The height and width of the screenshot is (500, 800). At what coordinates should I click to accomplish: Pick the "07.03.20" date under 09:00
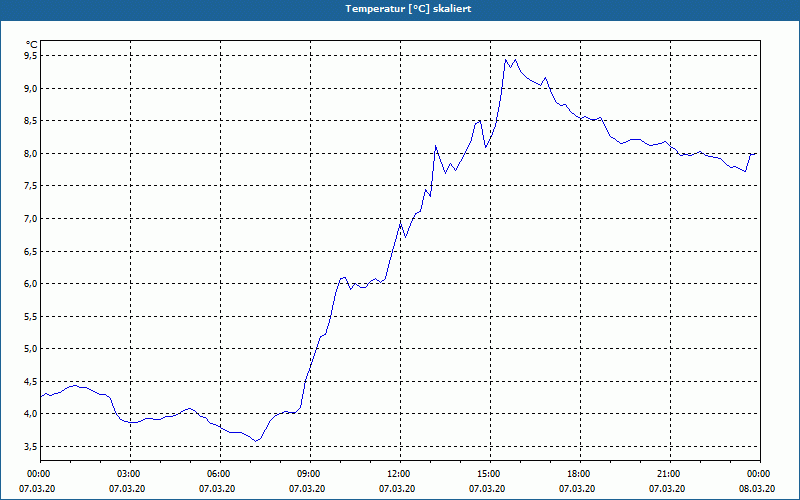pyautogui.click(x=307, y=488)
